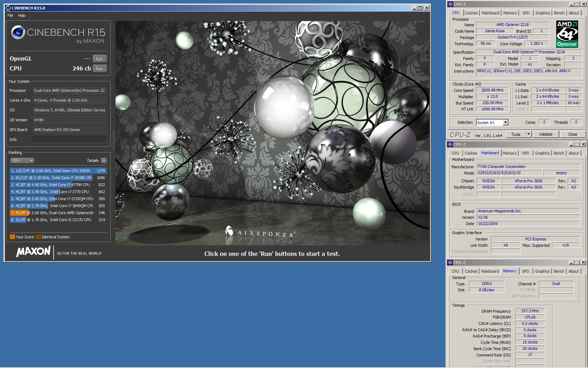Minimize the top CPU-Z window
This screenshot has width=588, height=368.
tap(571, 4)
